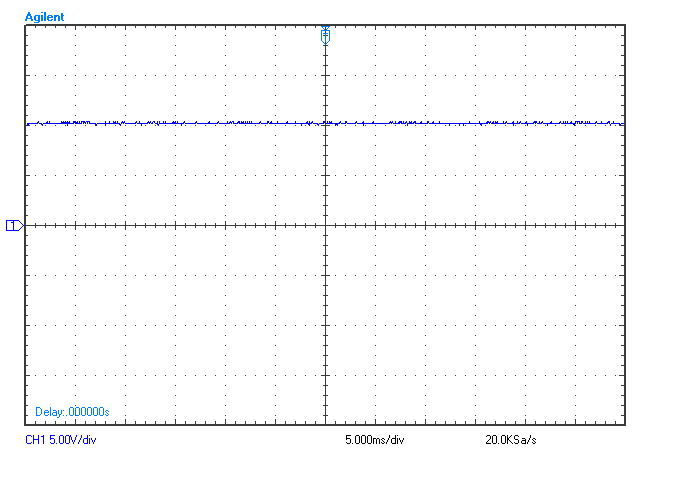700x500 pixels.
Task: Click the channel 1 ground reference marker
Action: point(14,226)
